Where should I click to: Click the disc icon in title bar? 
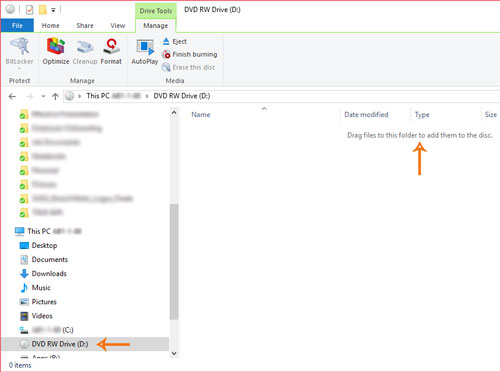[x=10, y=9]
